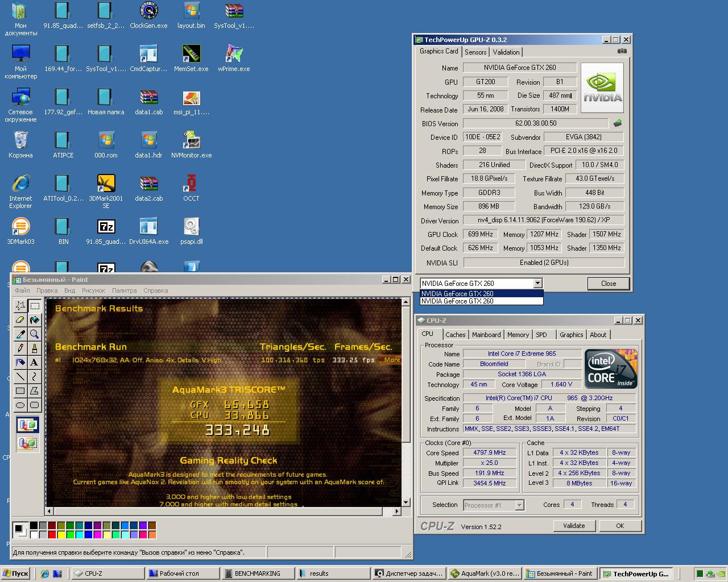Viewport: 728px width, 582px height.
Task: Pick the red color swatch in Paint palette
Action: coord(52,534)
